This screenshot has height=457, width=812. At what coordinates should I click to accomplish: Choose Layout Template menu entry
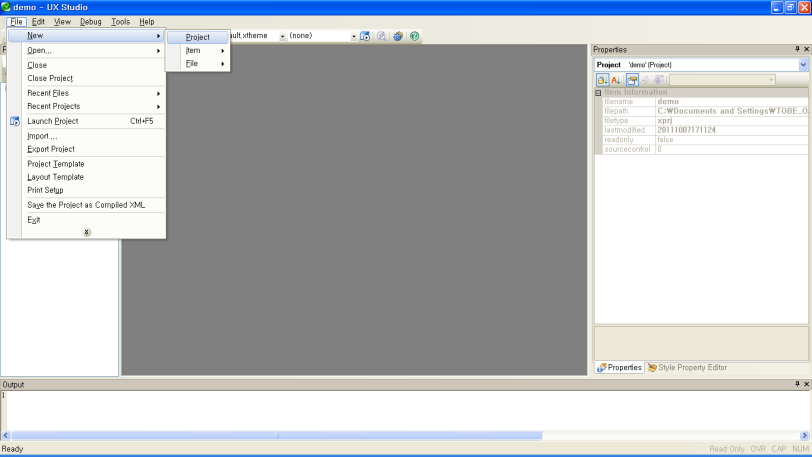86,177
